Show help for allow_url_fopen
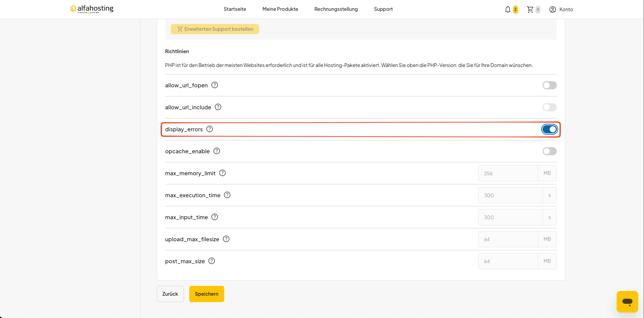The width and height of the screenshot is (644, 318). (x=215, y=85)
